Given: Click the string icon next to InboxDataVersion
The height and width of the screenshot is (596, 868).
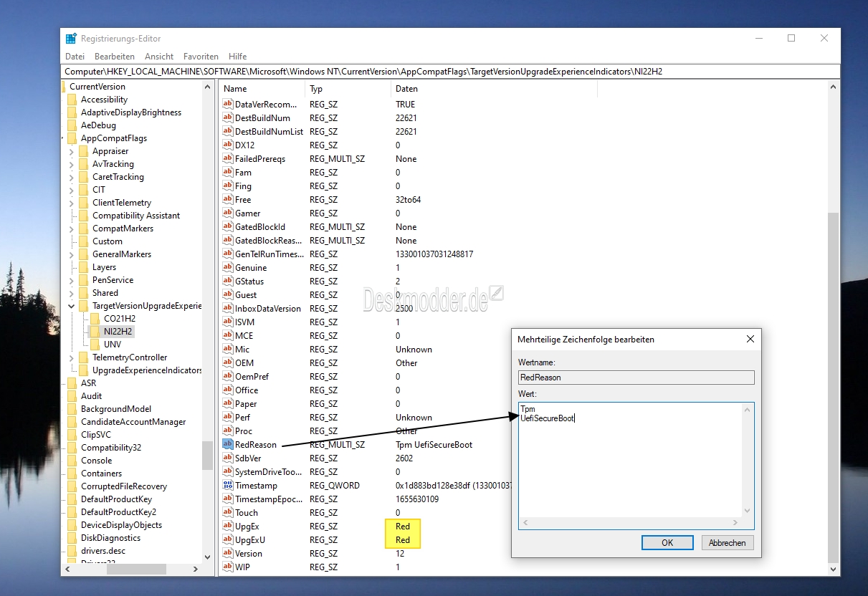Looking at the screenshot, I should [x=228, y=308].
